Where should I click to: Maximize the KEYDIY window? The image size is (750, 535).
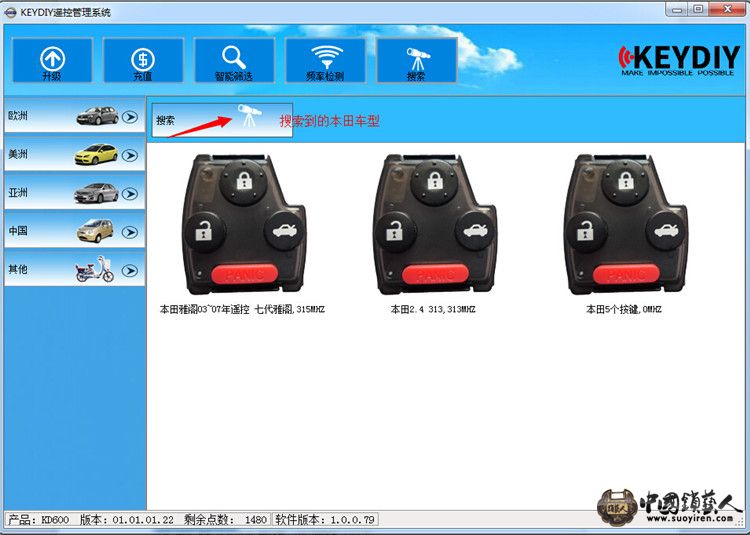point(698,10)
